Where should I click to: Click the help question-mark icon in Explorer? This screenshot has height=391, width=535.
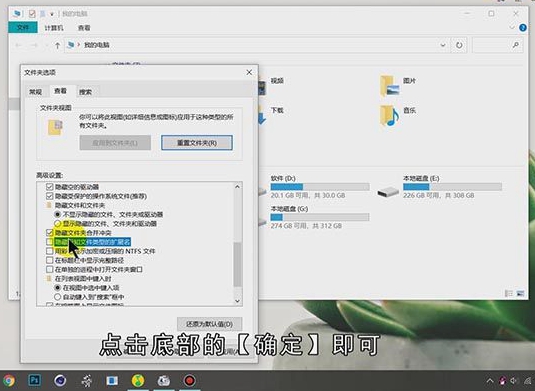[x=523, y=28]
